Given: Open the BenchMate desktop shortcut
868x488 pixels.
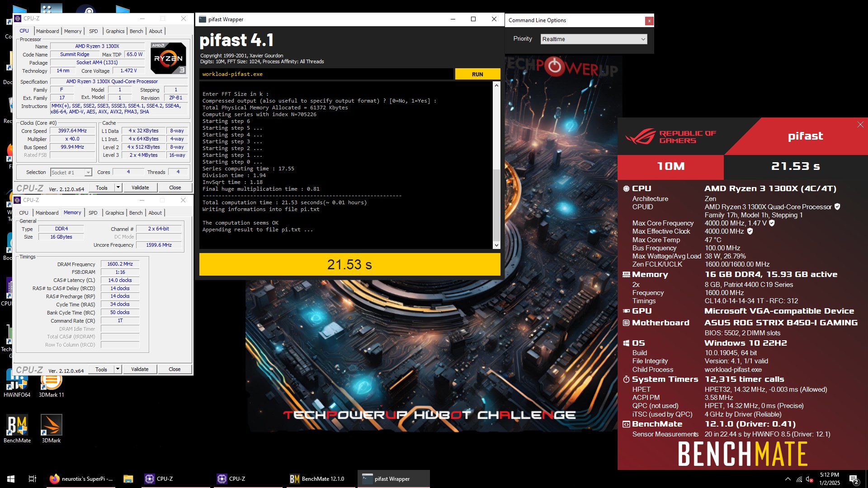Looking at the screenshot, I should (x=17, y=429).
